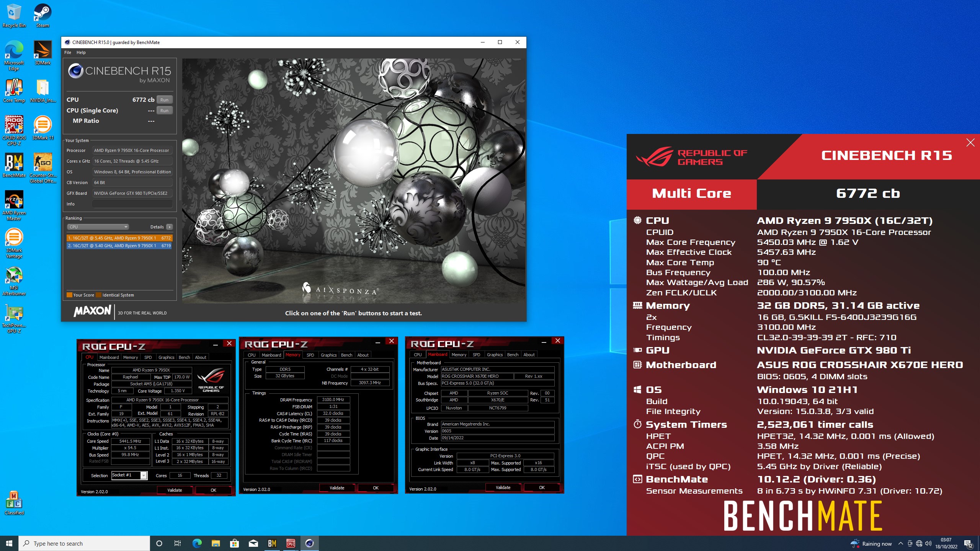
Task: Click Validate in CPU tab window
Action: tap(175, 490)
